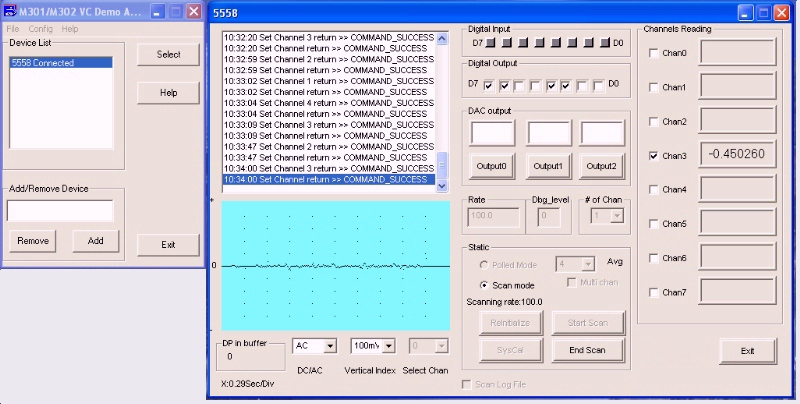
Task: Select the last highlighted log entry at 10:34:00
Action: (x=328, y=180)
